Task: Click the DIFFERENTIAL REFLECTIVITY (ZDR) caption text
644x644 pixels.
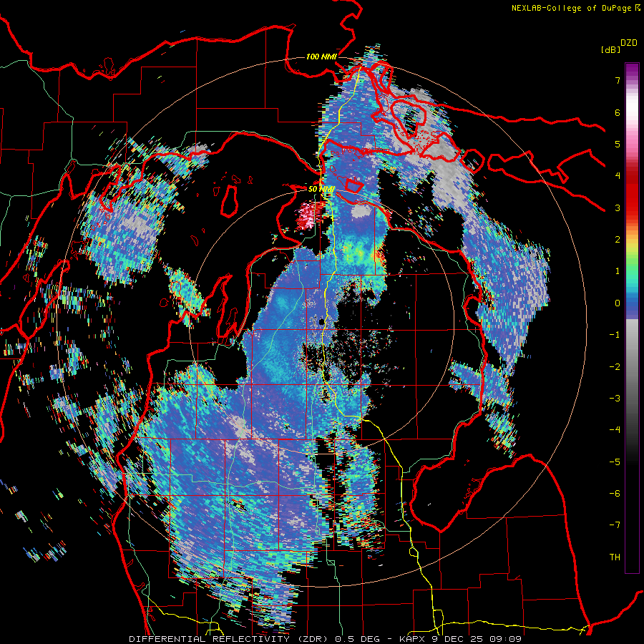Action: click(228, 639)
